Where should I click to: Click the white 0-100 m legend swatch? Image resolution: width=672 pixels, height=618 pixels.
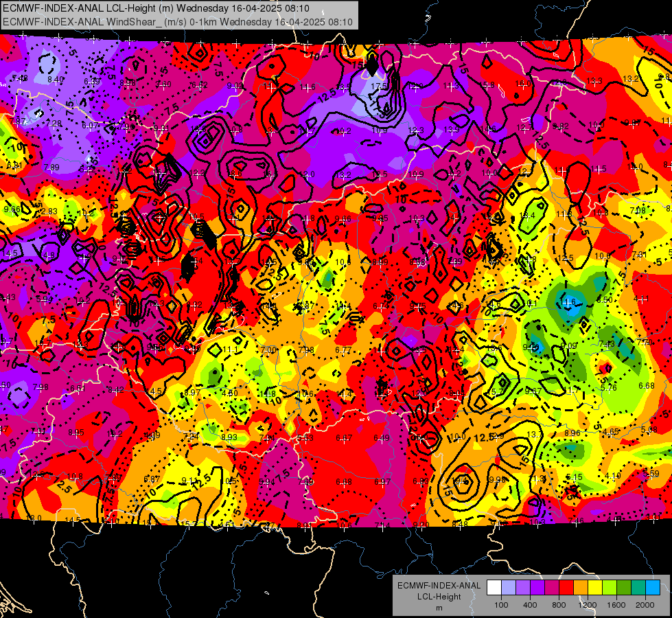[x=494, y=588]
